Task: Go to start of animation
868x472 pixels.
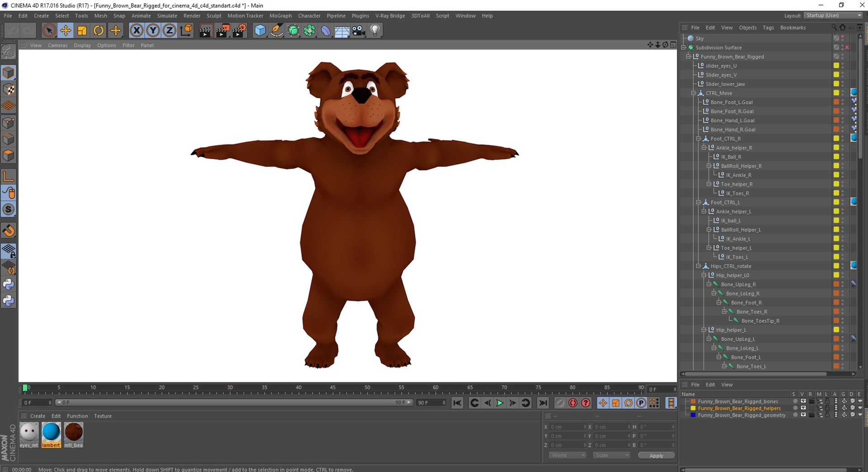Action: (458, 403)
